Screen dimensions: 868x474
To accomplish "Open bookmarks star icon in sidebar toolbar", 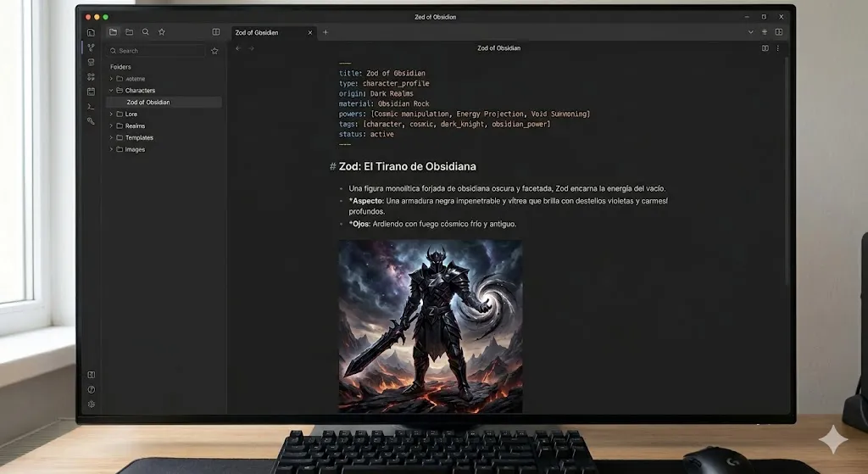I will [x=162, y=32].
